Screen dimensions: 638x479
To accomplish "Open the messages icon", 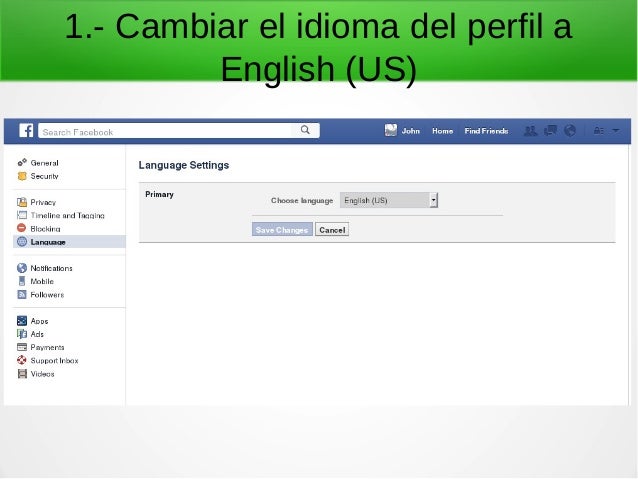I will pyautogui.click(x=550, y=130).
